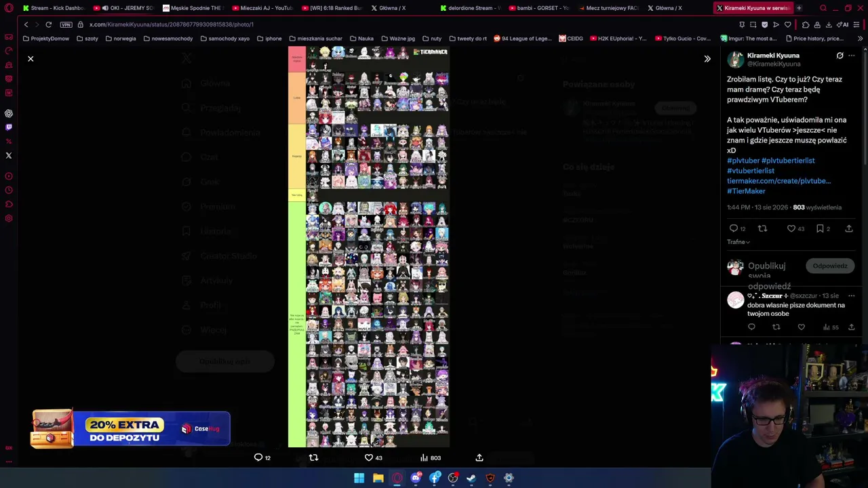
Task: Open the player icon in Opera sidebar
Action: (x=9, y=176)
